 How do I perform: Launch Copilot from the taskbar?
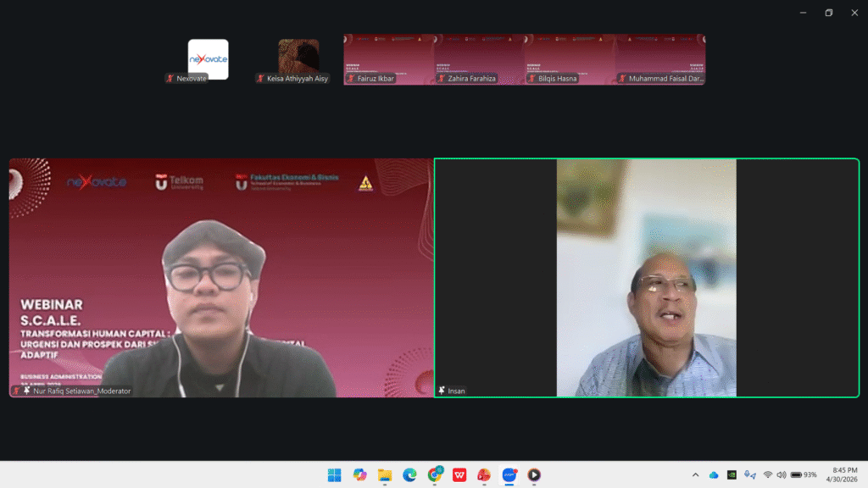359,474
